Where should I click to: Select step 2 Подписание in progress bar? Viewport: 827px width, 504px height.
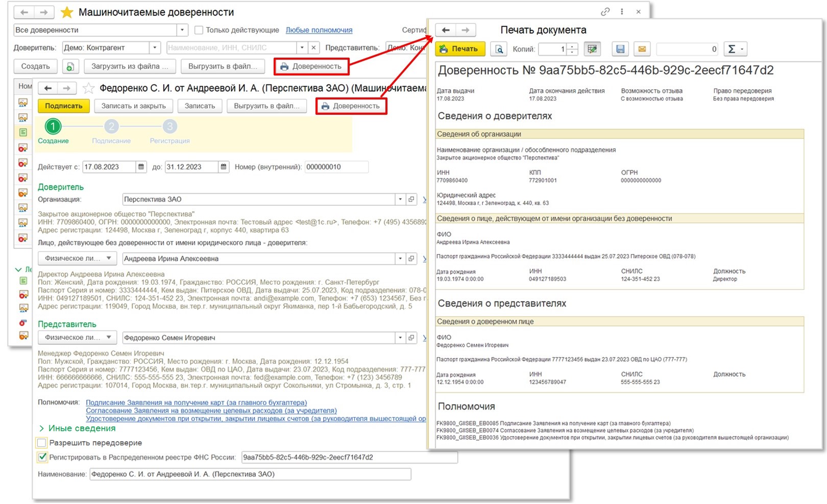111,126
